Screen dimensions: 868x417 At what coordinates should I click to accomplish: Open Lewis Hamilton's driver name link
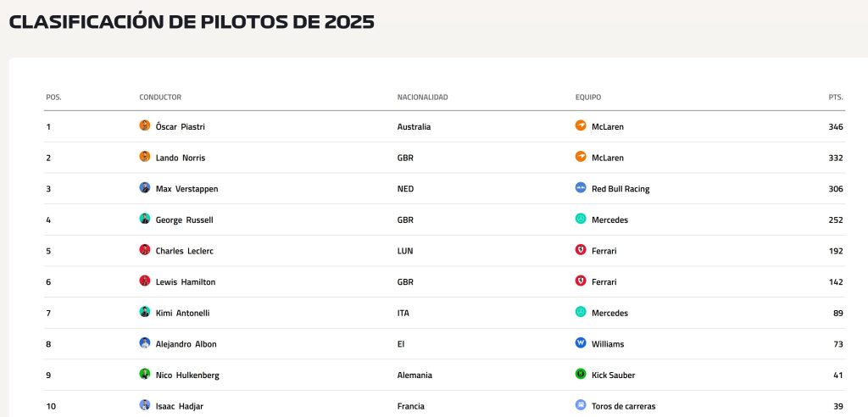pyautogui.click(x=185, y=281)
